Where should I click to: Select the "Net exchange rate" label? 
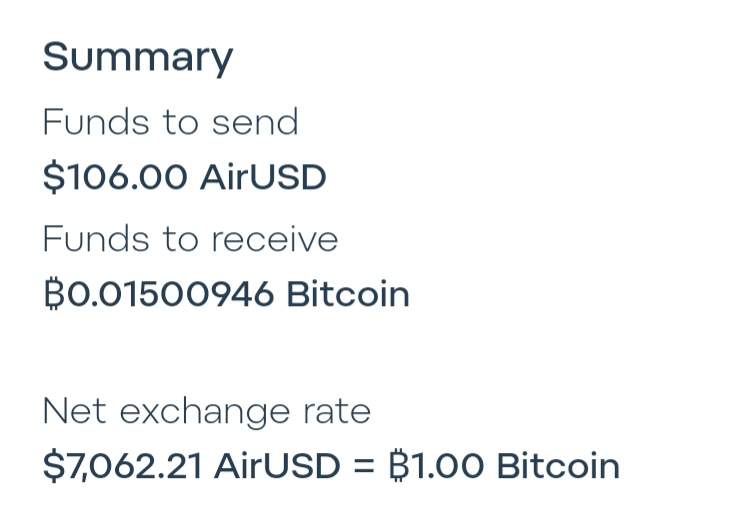pyautogui.click(x=206, y=411)
